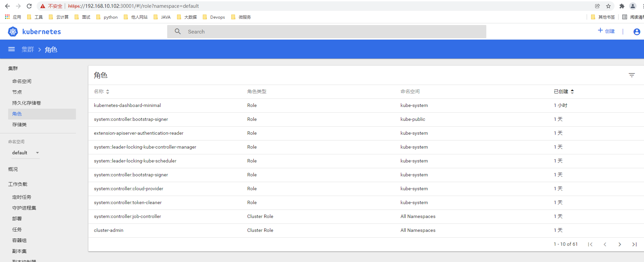Click the 角色类型 column header
This screenshot has height=262, width=644.
pos(257,91)
